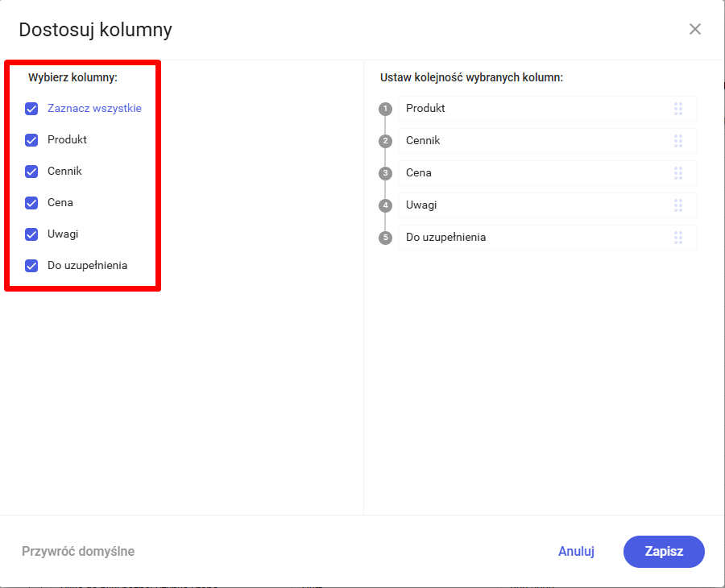Click the number 1 order badge
The image size is (725, 588).
coord(386,109)
